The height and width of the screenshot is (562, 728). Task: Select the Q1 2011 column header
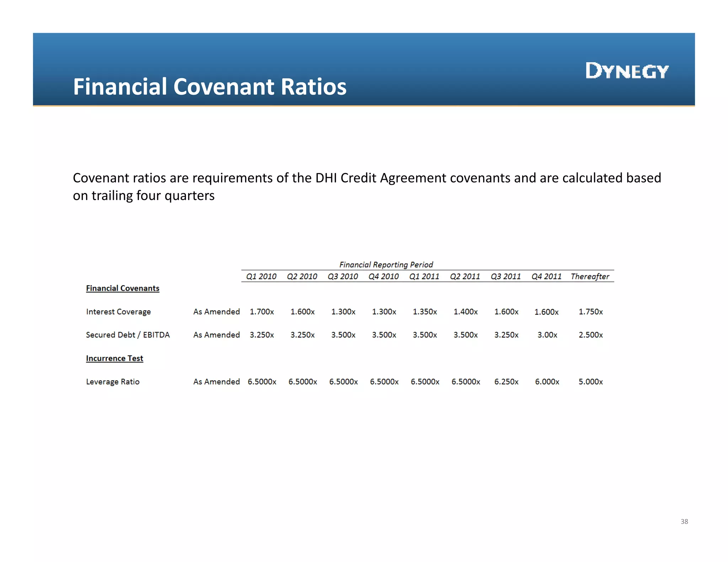(x=424, y=276)
